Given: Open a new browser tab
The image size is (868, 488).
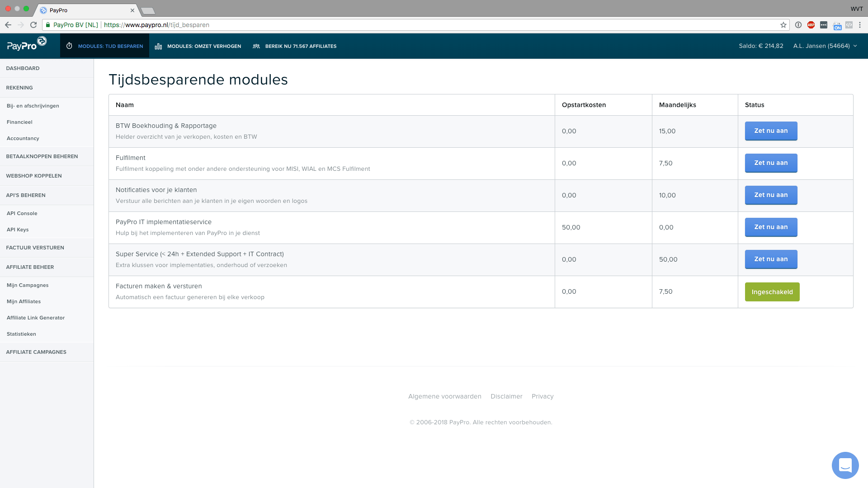Looking at the screenshot, I should pyautogui.click(x=148, y=11).
